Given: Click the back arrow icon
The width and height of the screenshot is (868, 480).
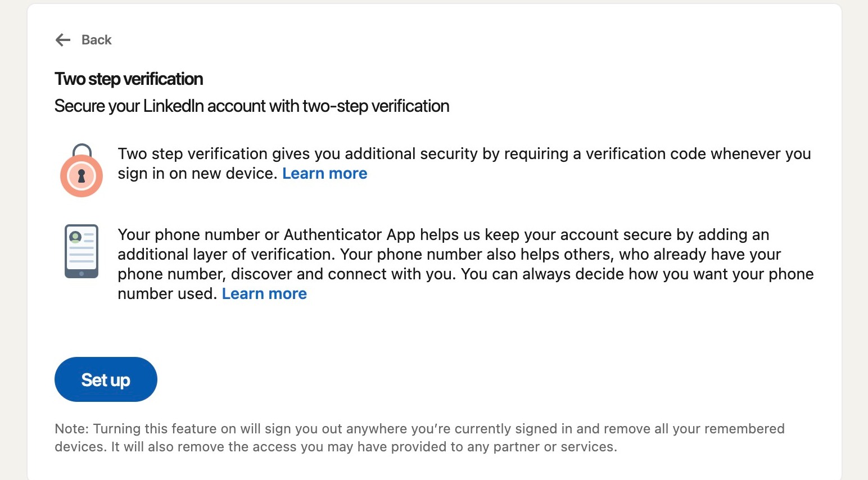Looking at the screenshot, I should pyautogui.click(x=63, y=40).
